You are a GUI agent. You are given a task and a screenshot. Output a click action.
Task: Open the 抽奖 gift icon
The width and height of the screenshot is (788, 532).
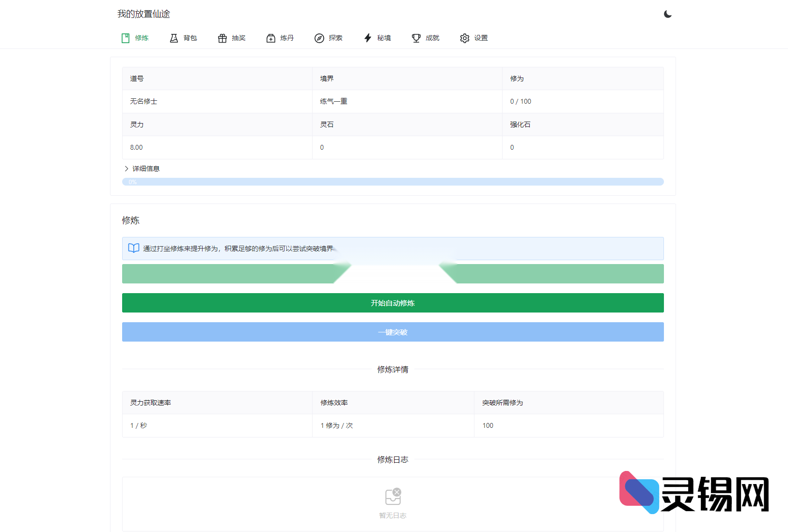[222, 38]
